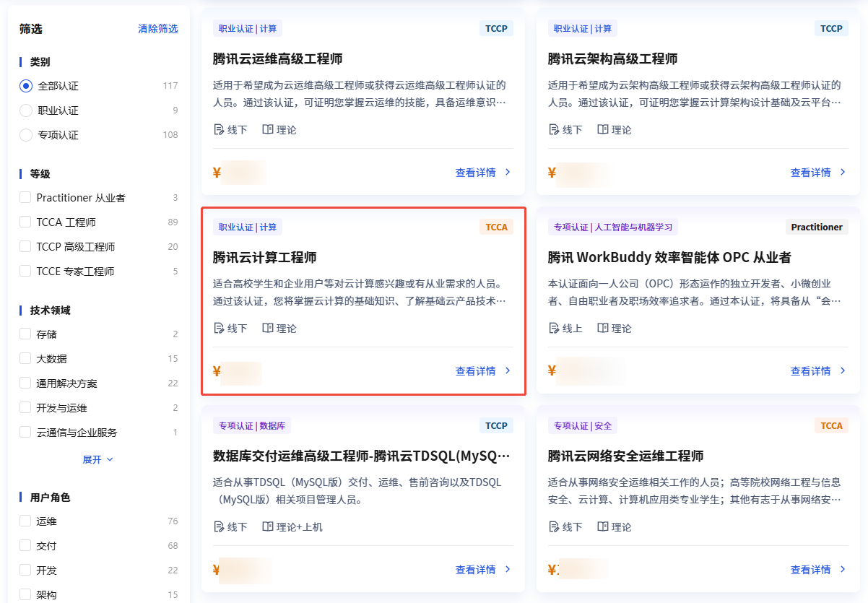Check the 运维 user role filter

25,521
